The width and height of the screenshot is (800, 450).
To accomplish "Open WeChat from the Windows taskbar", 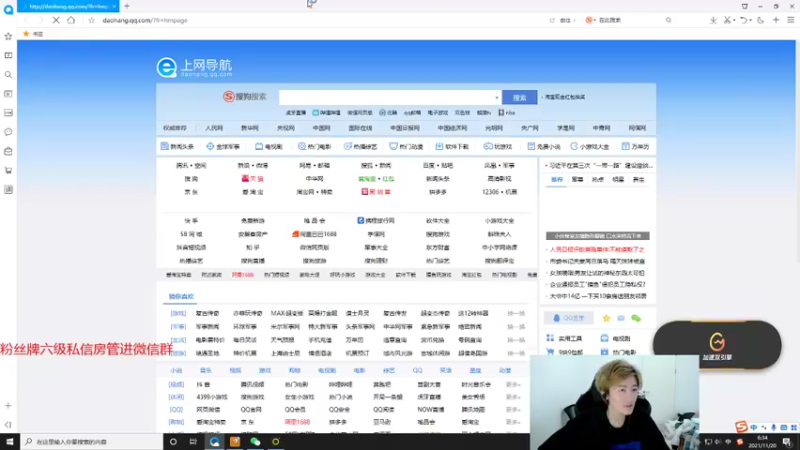I will 255,441.
